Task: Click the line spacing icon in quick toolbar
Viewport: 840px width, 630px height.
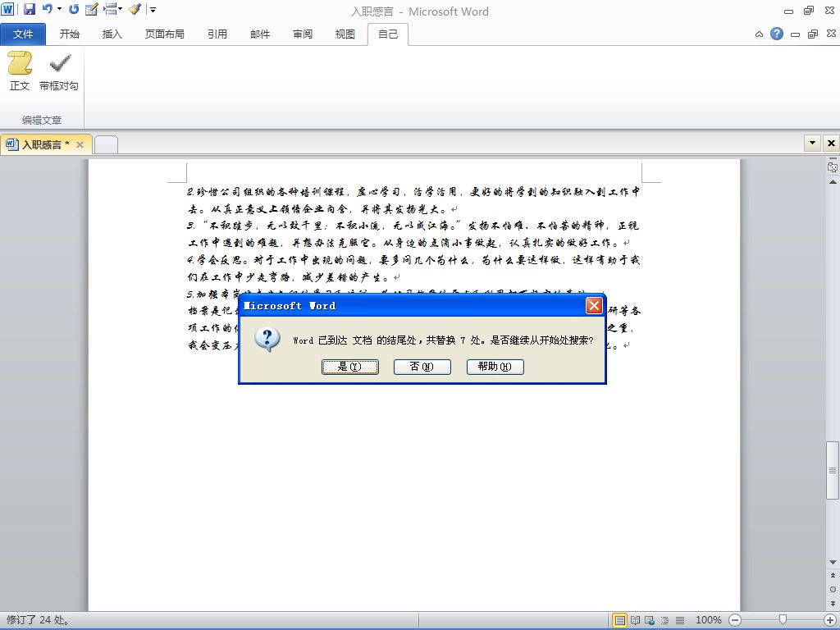Action: click(110, 8)
